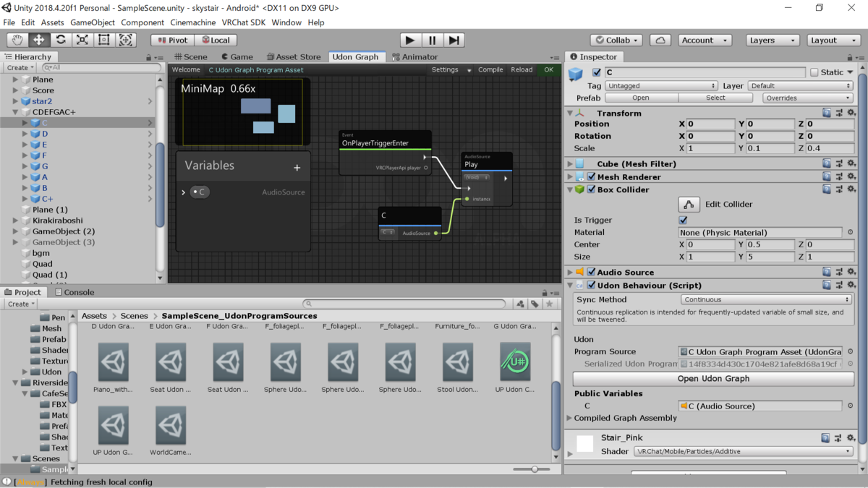The image size is (868, 488).
Task: Open the cloud services button
Action: coord(660,40)
